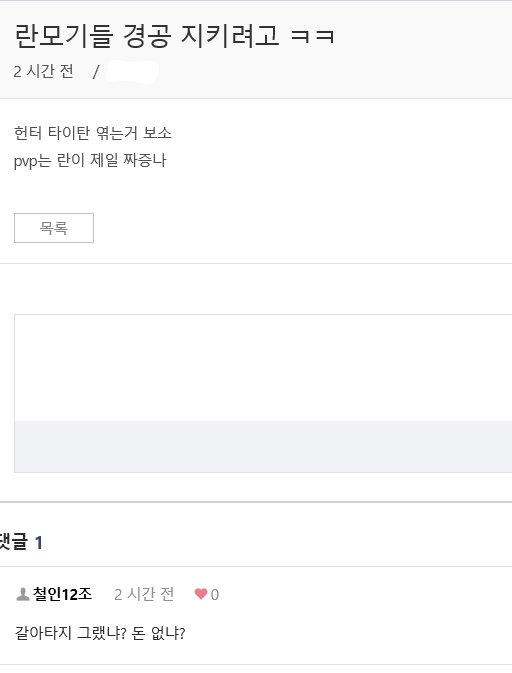Click the gray toolbar strip under comment box
Viewport: 512px width, 673px height.
click(x=263, y=446)
